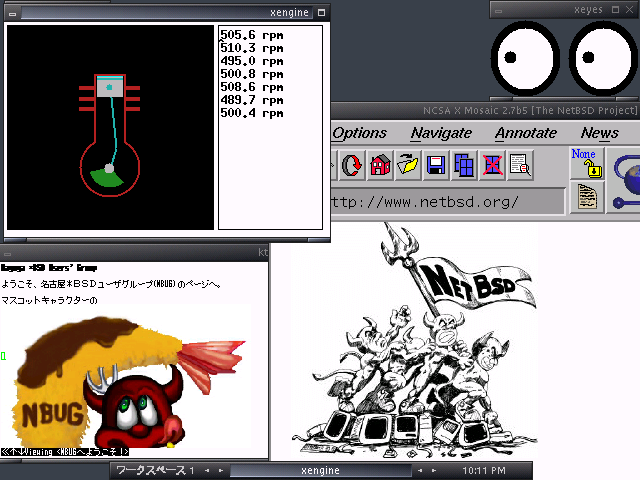This screenshot has width=640, height=480.
Task: Open the Annotate menu in Mosaic
Action: 526,133
